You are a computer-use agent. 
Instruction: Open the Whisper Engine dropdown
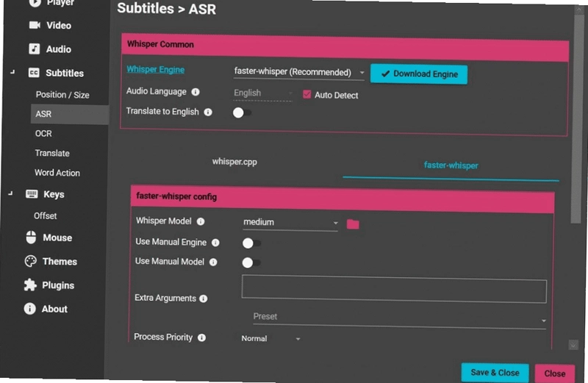[x=299, y=72]
